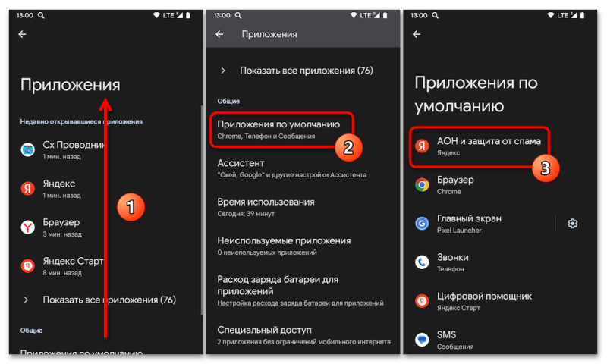Open Время использования
This screenshot has width=607, height=364.
click(x=303, y=207)
